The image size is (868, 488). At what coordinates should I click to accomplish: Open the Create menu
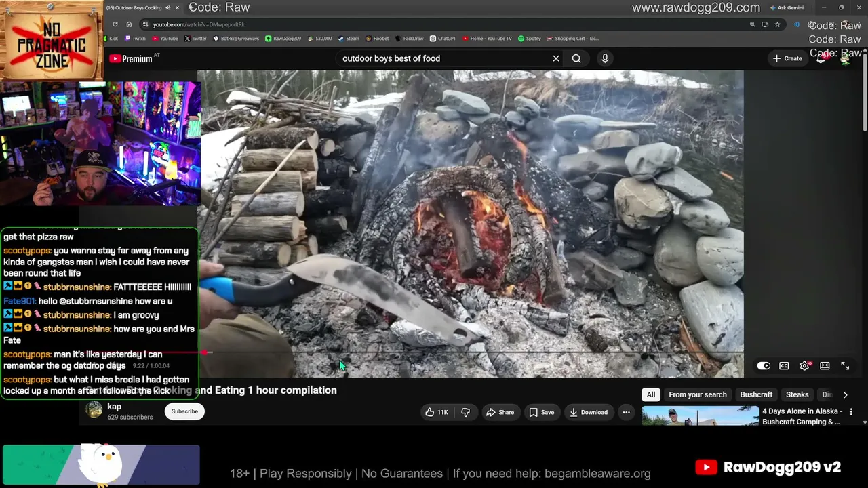tap(787, 58)
